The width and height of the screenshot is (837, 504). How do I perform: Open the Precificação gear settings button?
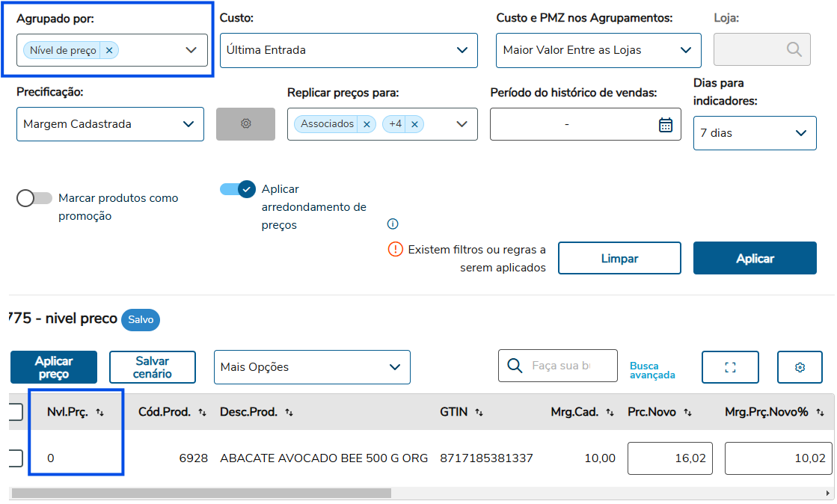tap(245, 124)
